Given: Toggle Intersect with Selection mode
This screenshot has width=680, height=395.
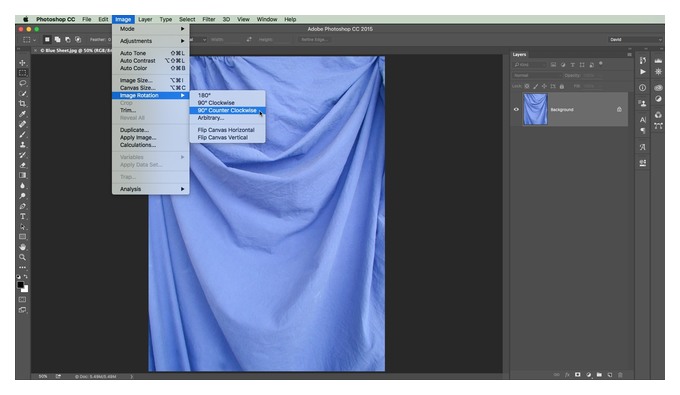Looking at the screenshot, I should (78, 39).
